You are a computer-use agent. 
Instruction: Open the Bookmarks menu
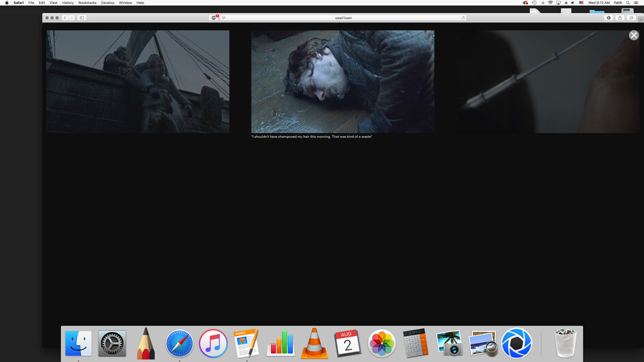pyautogui.click(x=87, y=3)
